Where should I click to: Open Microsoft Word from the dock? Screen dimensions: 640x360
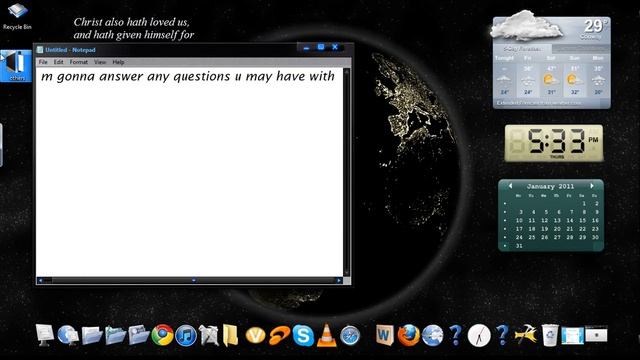(384, 336)
